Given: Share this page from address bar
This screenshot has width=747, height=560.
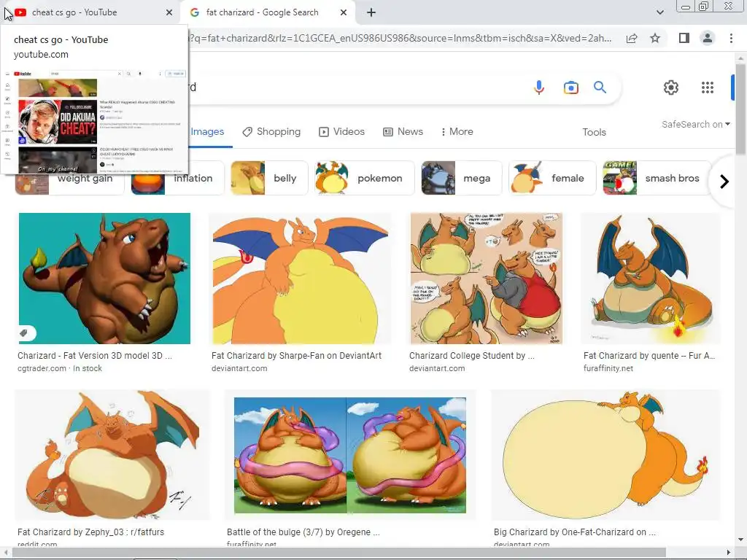Looking at the screenshot, I should click(x=632, y=38).
